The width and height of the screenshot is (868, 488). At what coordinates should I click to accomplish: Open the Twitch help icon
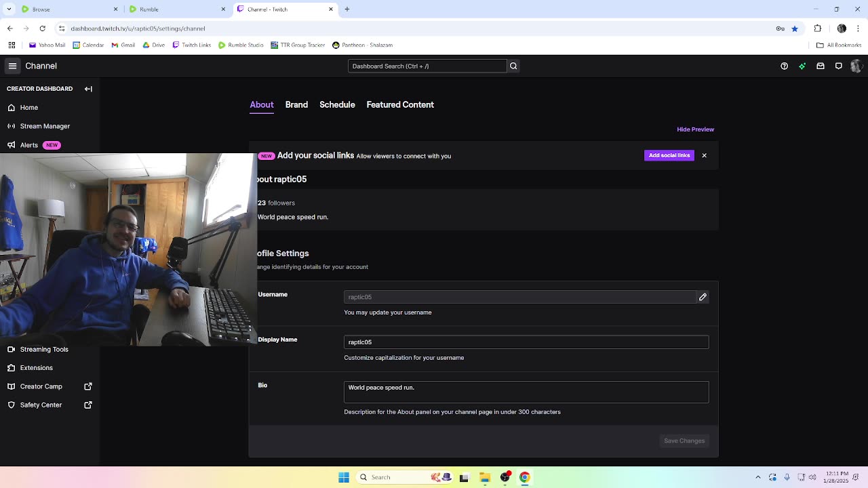(x=785, y=66)
